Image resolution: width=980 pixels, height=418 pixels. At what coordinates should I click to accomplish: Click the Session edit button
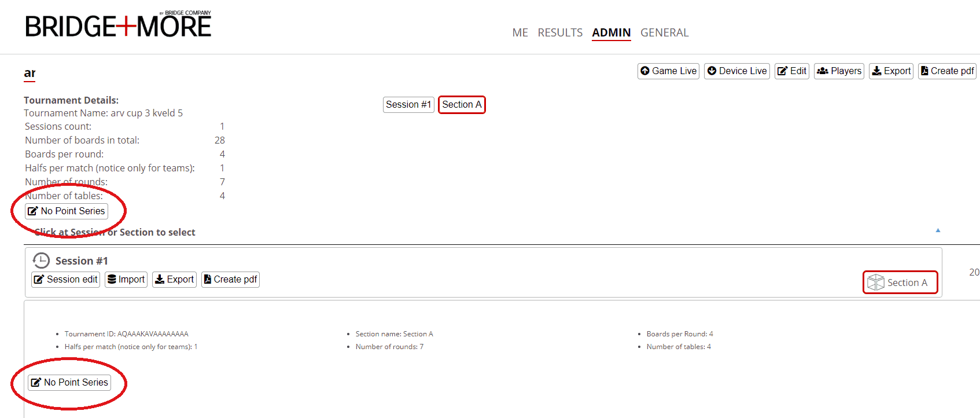(x=65, y=280)
